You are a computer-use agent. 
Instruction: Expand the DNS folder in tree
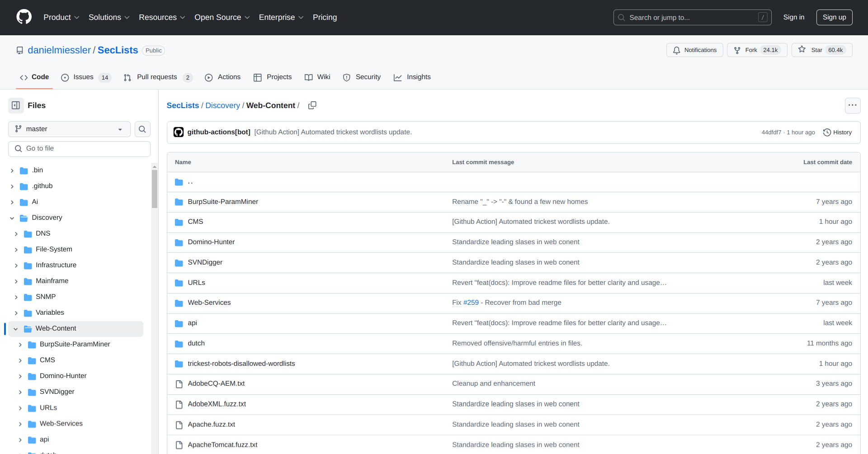coord(16,234)
